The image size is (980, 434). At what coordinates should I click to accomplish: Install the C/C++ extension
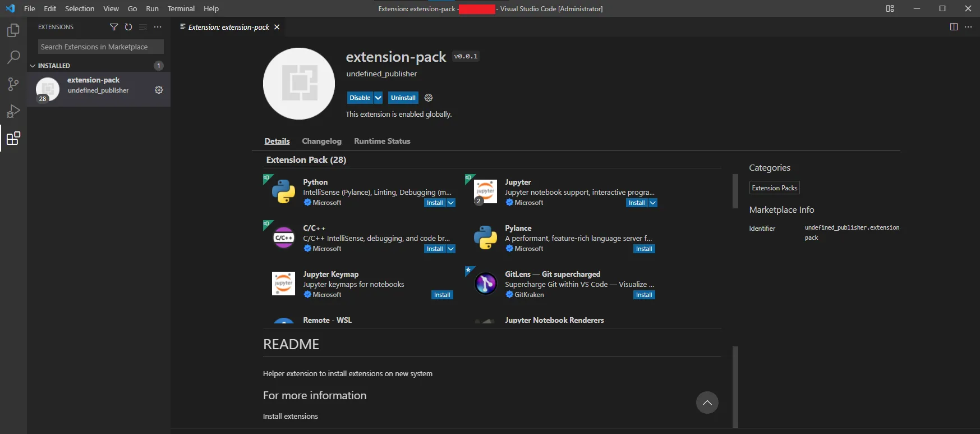(x=435, y=249)
